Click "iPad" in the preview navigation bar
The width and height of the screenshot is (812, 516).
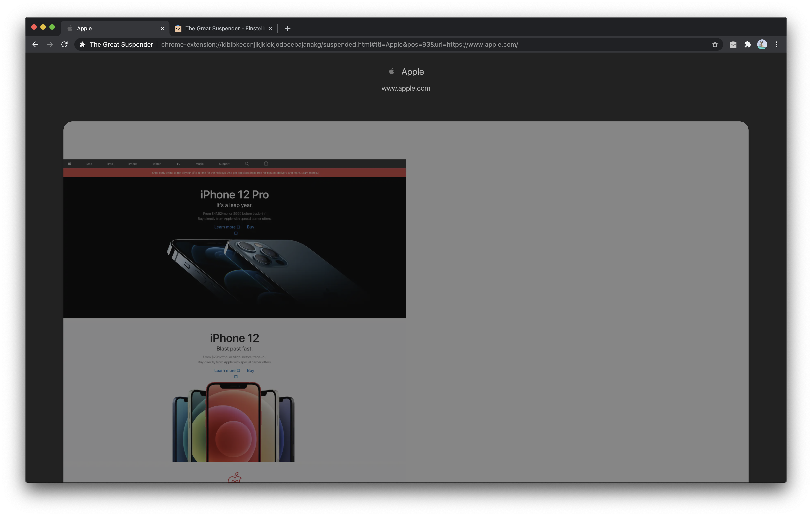point(110,164)
